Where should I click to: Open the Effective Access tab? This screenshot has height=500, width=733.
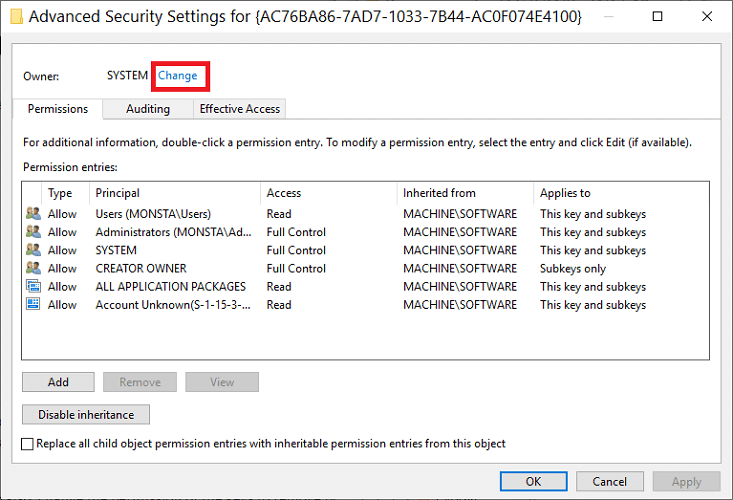[x=239, y=109]
